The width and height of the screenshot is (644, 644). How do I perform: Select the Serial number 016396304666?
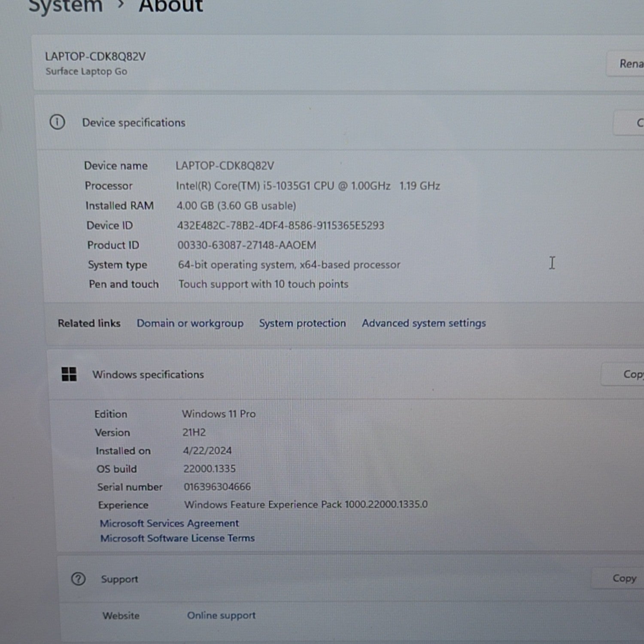217,487
